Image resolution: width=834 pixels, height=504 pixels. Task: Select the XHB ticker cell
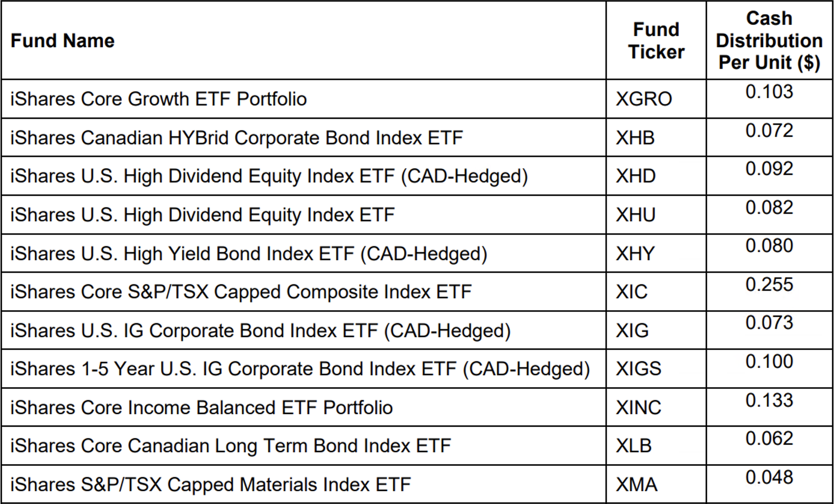[x=635, y=138]
